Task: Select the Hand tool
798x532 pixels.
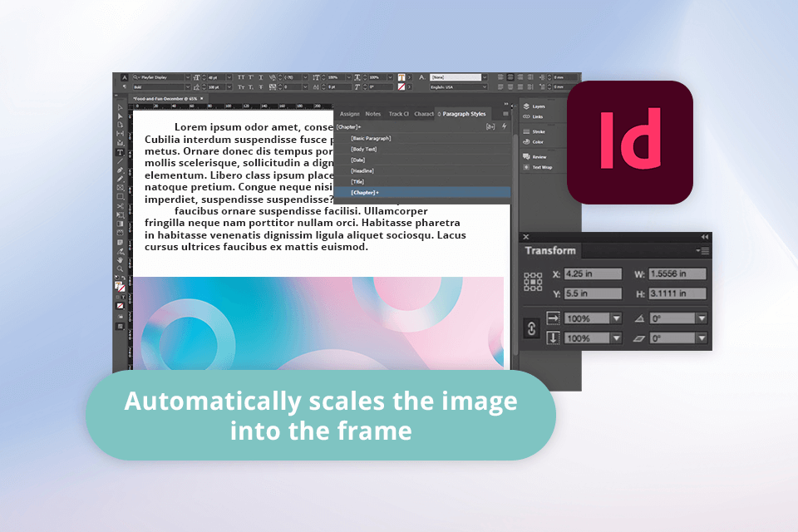Action: coord(120,259)
